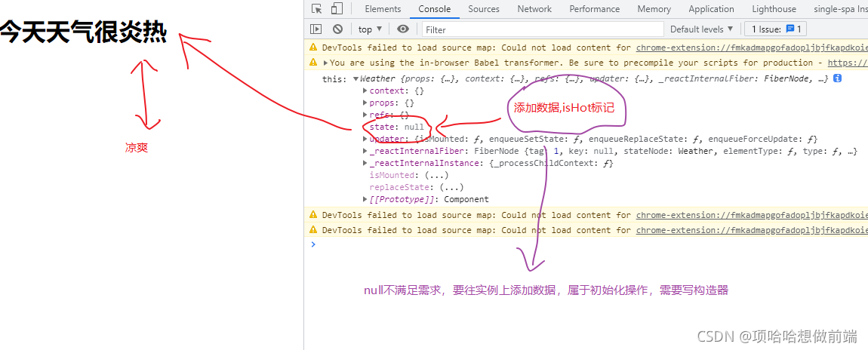The width and height of the screenshot is (868, 350).
Task: Activate the inspect element picker icon
Action: (317, 9)
